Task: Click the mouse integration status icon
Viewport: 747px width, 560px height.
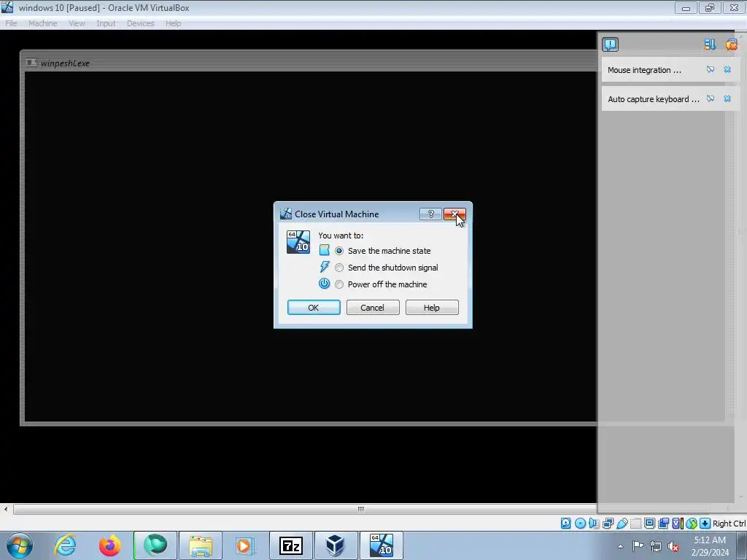Action: (x=692, y=524)
